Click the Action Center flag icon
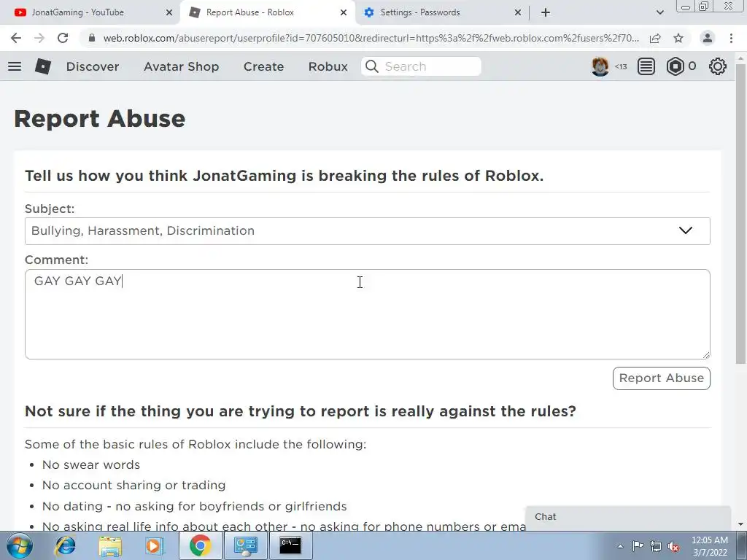Screen dimensions: 747x560 tap(638, 546)
